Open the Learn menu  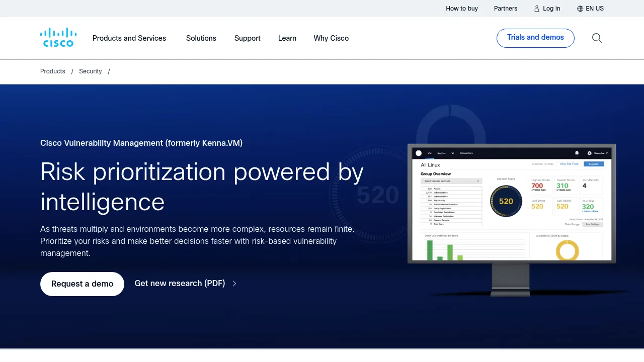click(287, 38)
